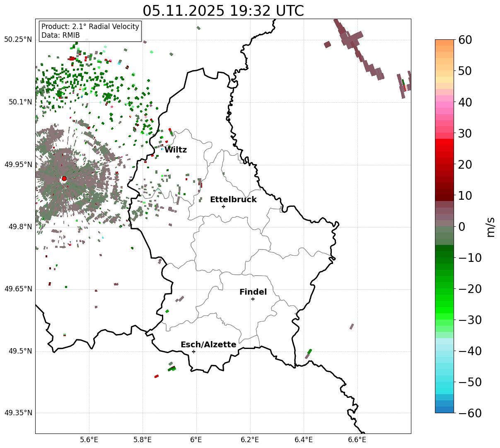Image resolution: width=500 pixels, height=448 pixels.
Task: Click the 50.1°N latitude label
Action: (x=20, y=102)
